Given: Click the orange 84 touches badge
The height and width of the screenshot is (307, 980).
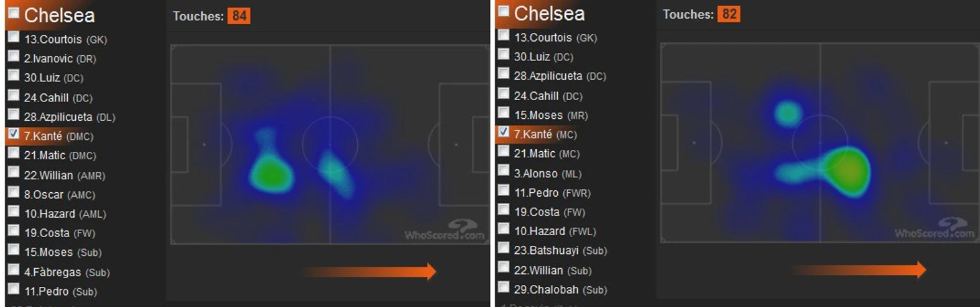Looking at the screenshot, I should click(x=238, y=15).
